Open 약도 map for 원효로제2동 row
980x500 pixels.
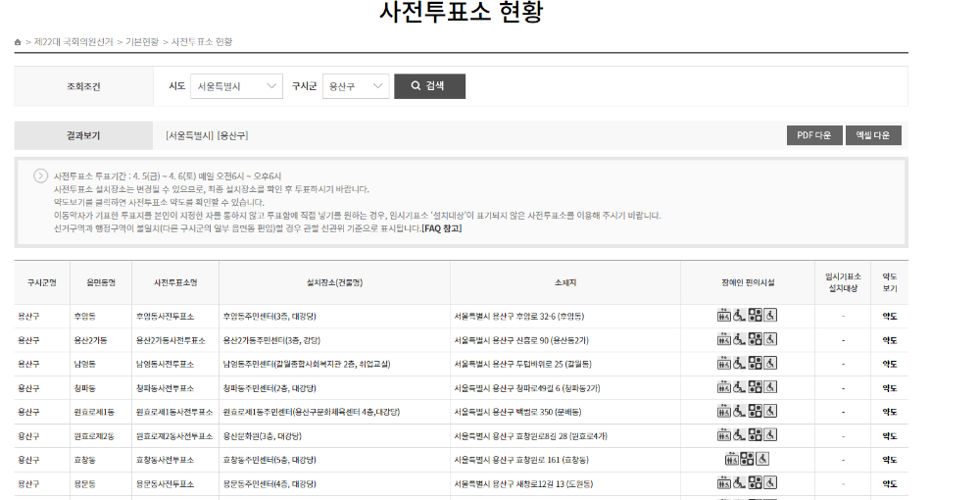[x=890, y=436]
